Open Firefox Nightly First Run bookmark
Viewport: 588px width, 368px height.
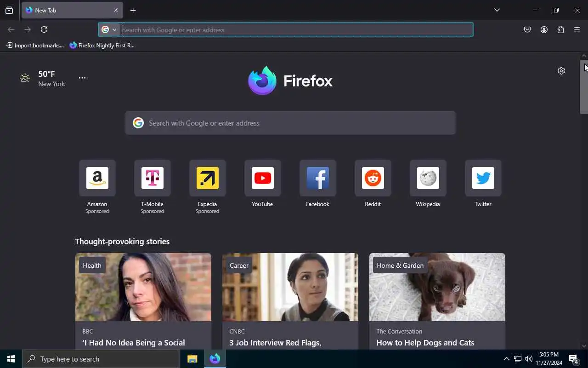tap(102, 45)
